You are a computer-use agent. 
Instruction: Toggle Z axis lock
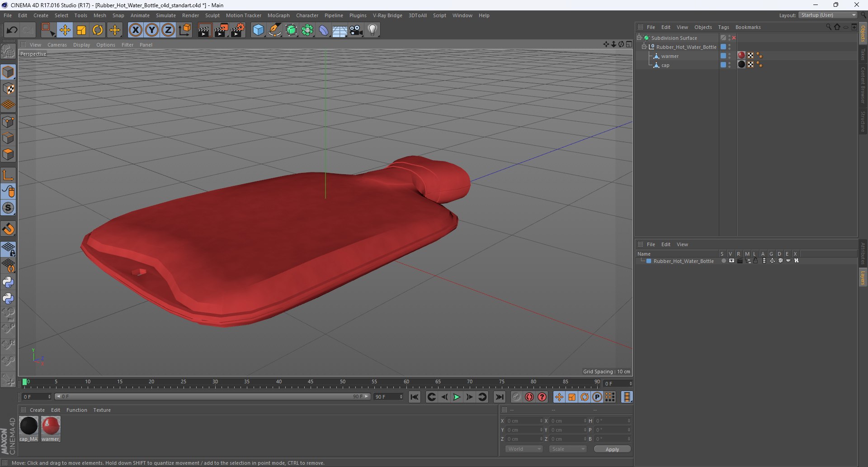[x=168, y=30]
